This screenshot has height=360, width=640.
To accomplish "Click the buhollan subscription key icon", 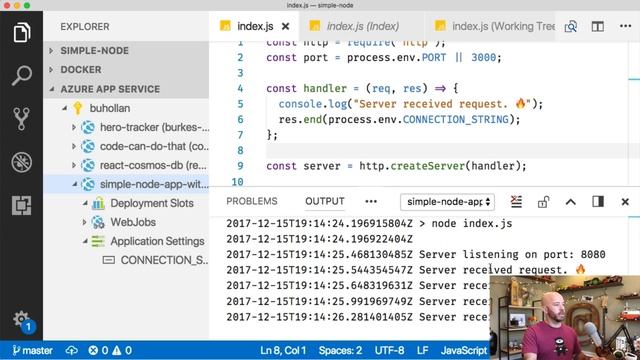I will click(78, 108).
